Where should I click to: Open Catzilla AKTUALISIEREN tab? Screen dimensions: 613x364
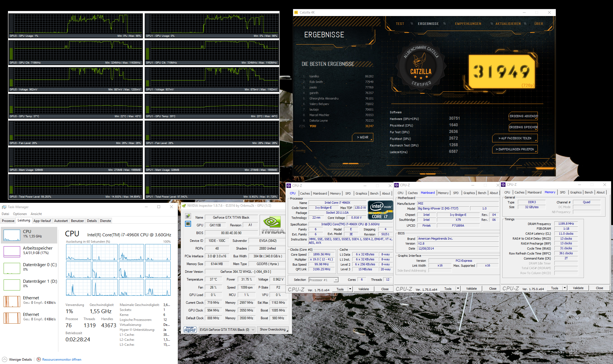508,24
